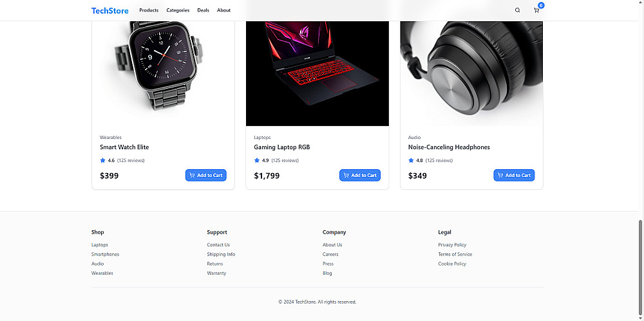Go to the Deals page
644x321 pixels.
coord(203,10)
